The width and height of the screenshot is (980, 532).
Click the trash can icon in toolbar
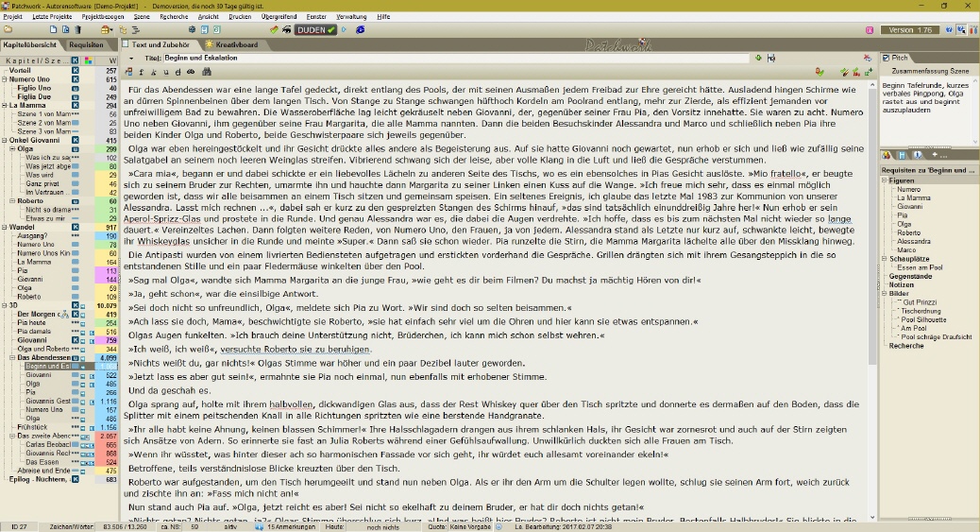pyautogui.click(x=78, y=29)
